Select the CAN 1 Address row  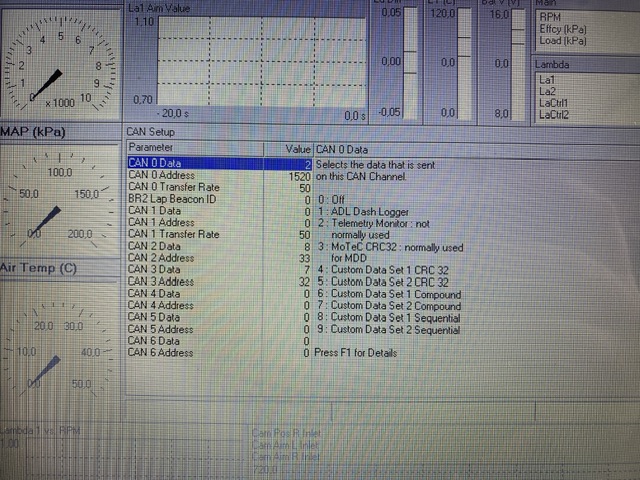pos(220,223)
